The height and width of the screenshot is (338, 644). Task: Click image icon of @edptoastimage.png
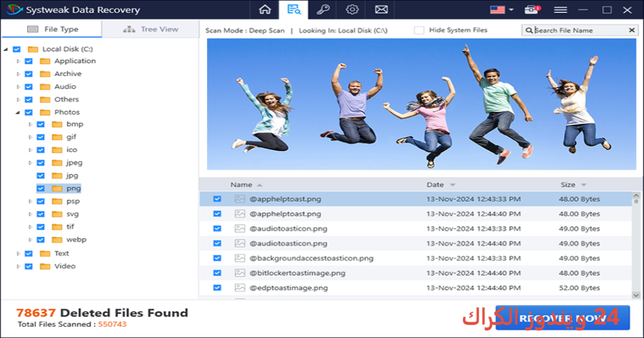pos(240,288)
